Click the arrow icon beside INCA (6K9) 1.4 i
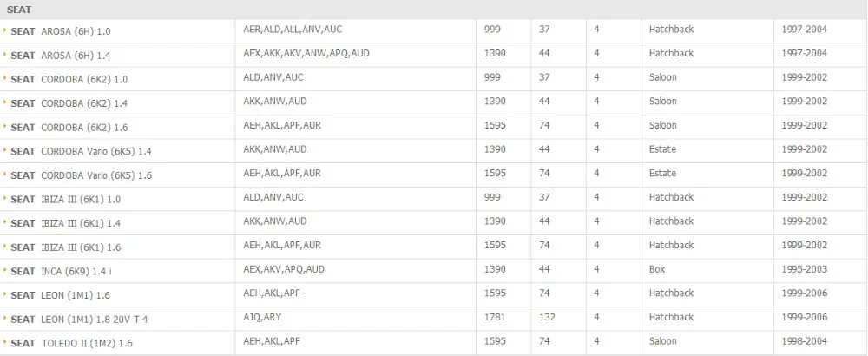868x356 pixels. click(5, 270)
